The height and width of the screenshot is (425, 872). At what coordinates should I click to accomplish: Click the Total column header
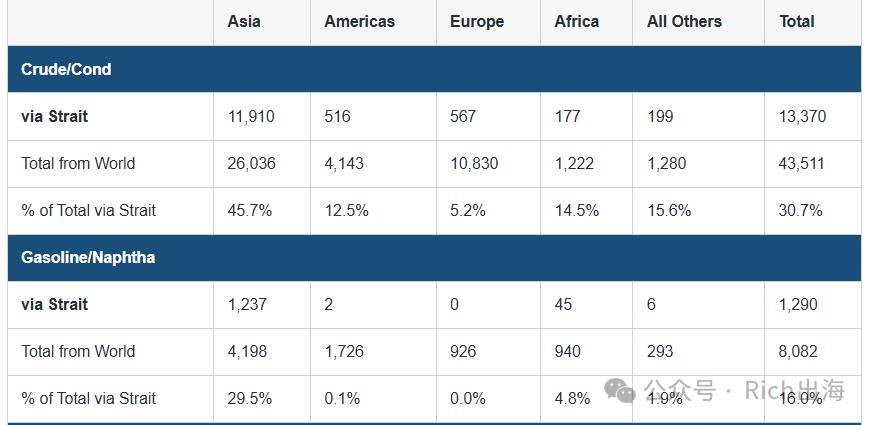tap(796, 22)
